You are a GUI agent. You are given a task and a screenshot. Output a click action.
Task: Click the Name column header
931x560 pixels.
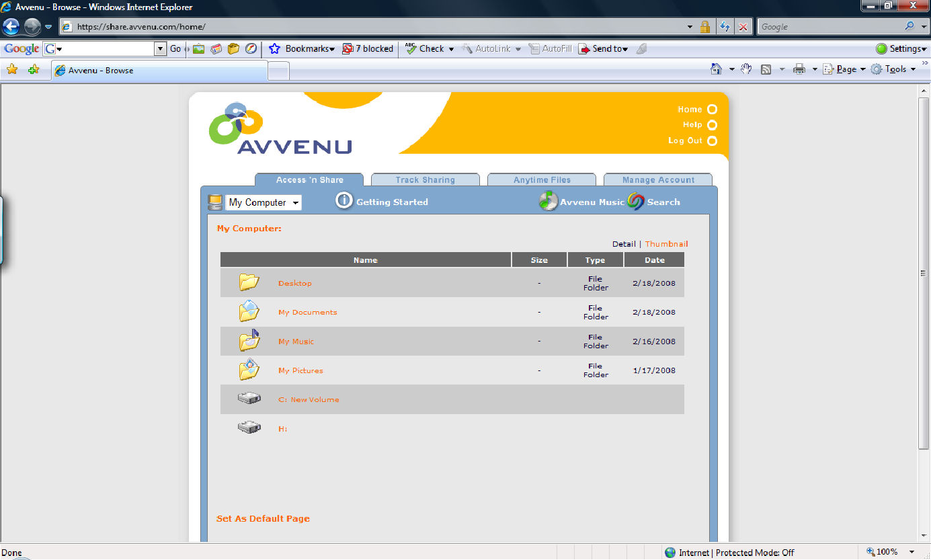click(366, 260)
